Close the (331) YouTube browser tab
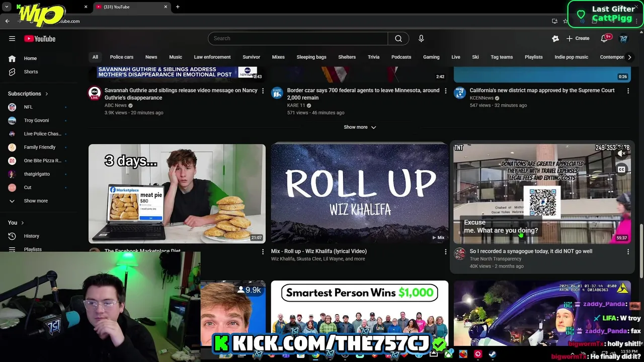The image size is (644, 362). tap(166, 7)
